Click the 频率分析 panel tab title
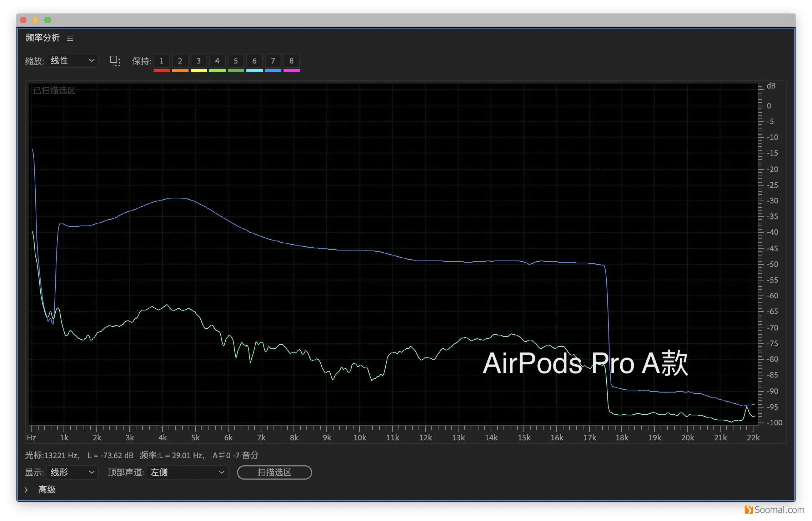 [x=42, y=38]
